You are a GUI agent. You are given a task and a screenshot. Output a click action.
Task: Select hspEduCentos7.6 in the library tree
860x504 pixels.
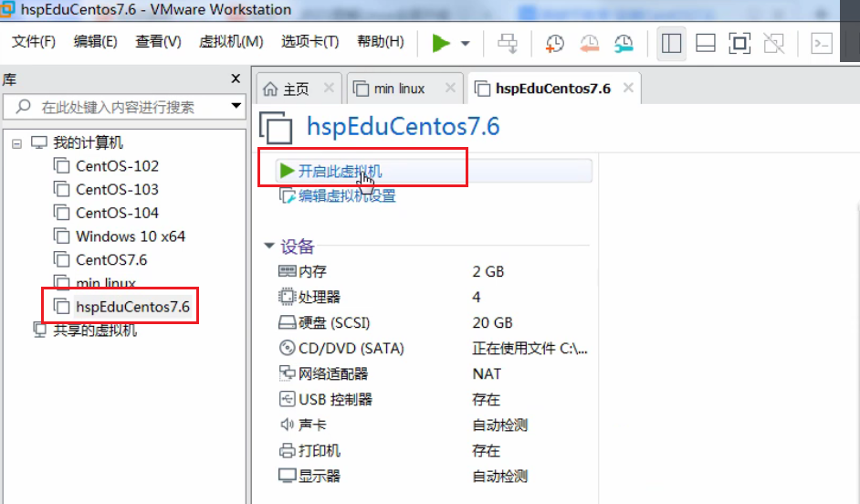(132, 307)
